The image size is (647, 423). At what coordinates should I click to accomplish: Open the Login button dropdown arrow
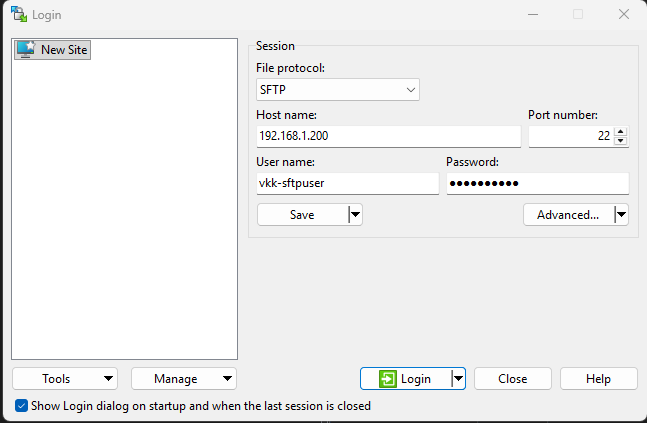(458, 378)
